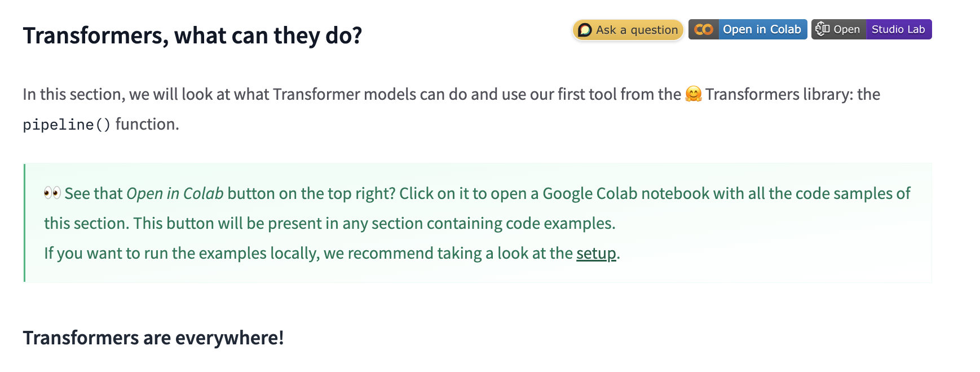Click the intro text 'In this section'
The image size is (980, 372).
[x=73, y=94]
